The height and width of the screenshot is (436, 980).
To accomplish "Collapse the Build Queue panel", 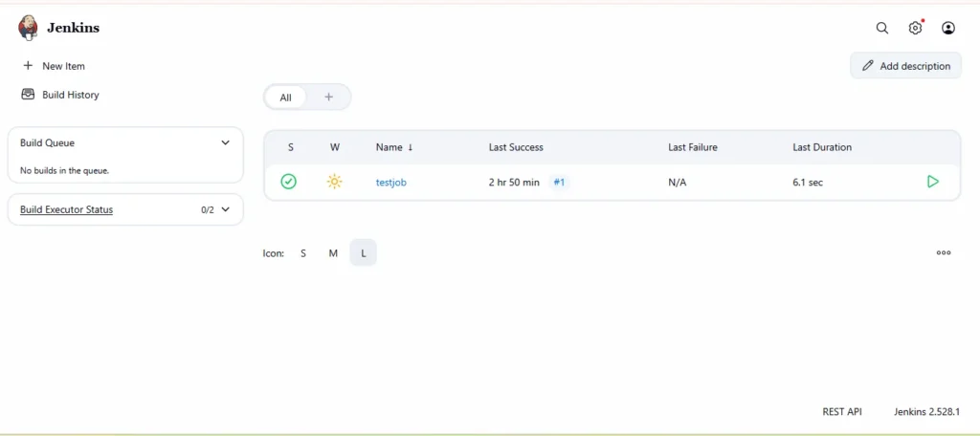I will pos(226,142).
